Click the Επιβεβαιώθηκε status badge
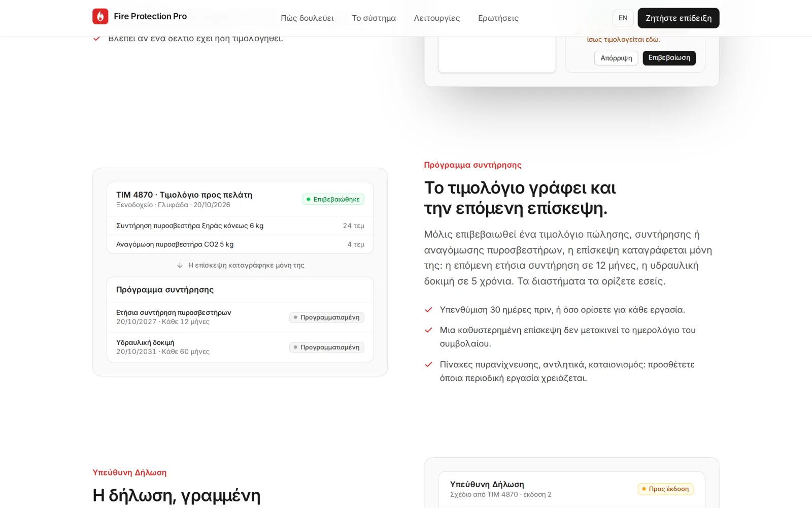 click(333, 199)
